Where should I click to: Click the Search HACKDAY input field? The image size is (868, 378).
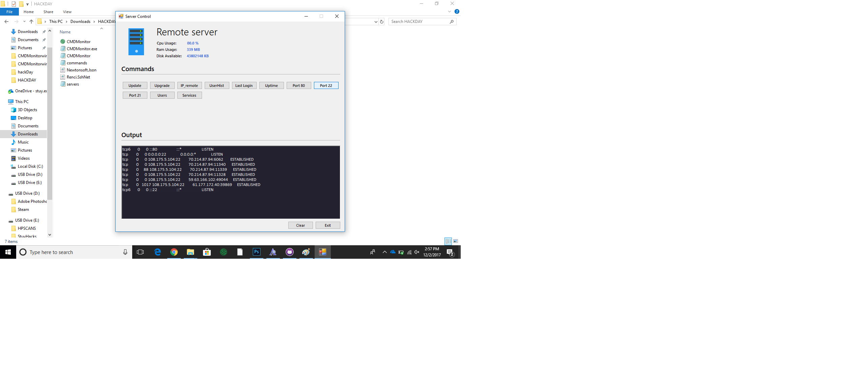(419, 22)
